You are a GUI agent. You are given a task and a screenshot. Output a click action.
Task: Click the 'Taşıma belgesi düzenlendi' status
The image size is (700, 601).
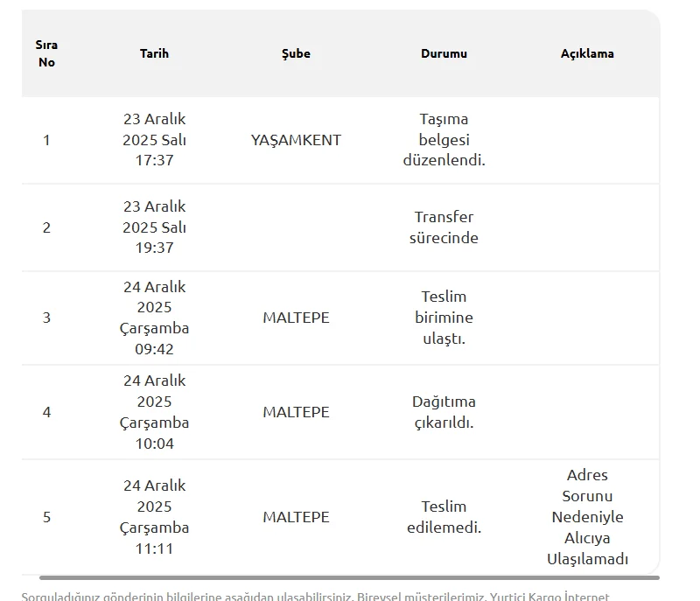point(444,140)
